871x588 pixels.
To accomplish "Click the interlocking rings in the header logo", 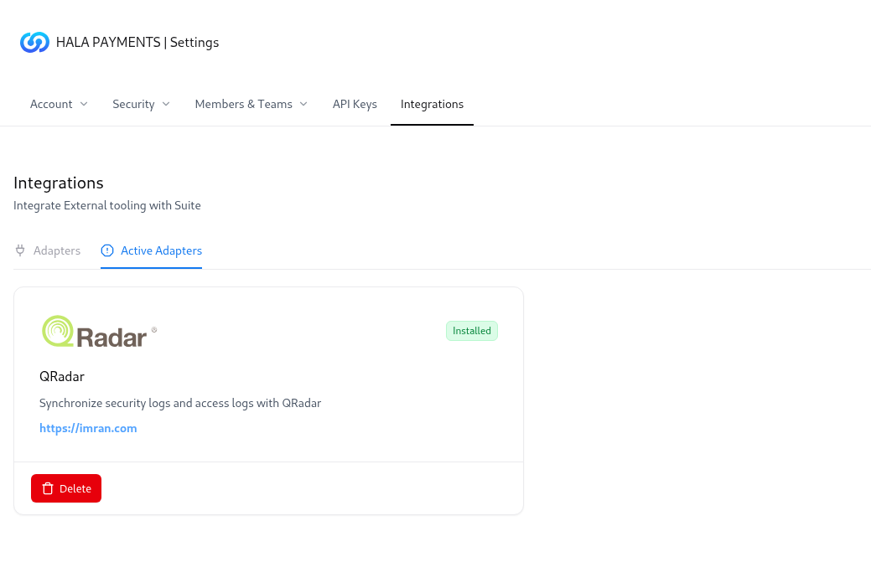I will coord(34,42).
